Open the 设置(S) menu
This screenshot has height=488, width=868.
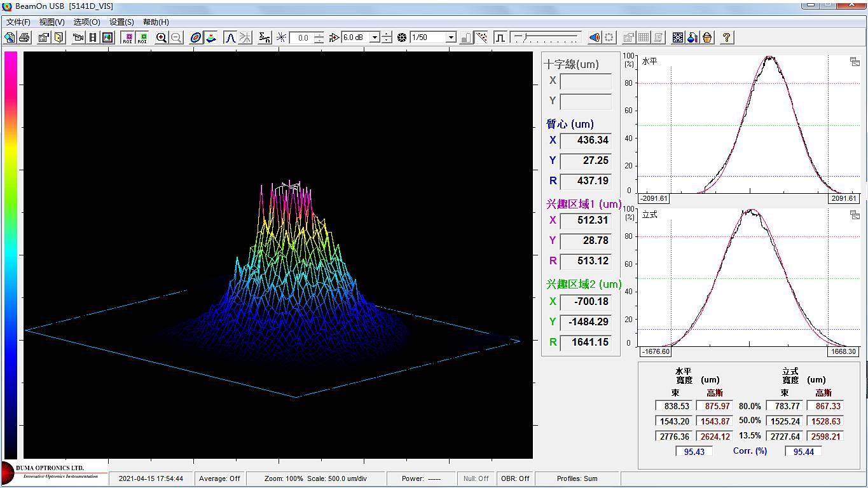click(121, 22)
